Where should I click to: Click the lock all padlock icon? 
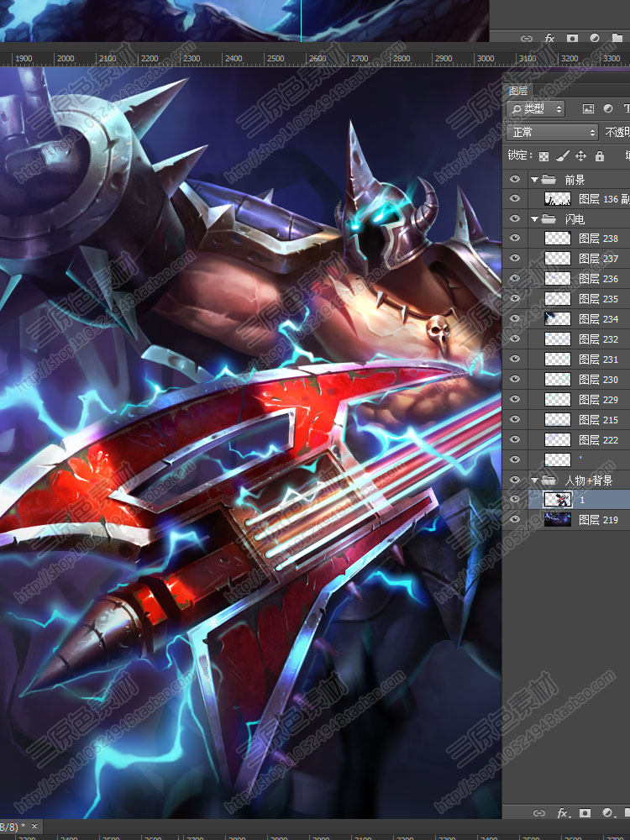click(x=600, y=156)
